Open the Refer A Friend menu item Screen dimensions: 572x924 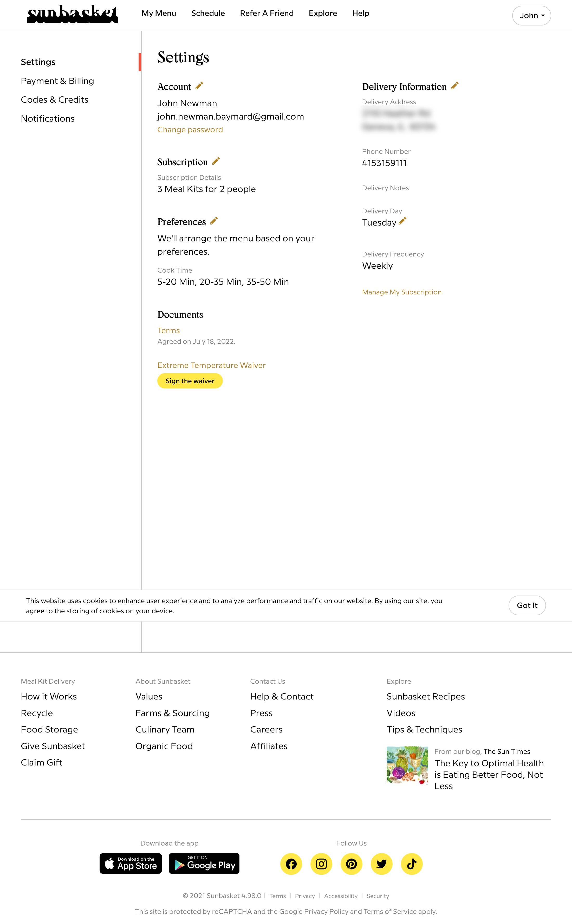pos(267,13)
